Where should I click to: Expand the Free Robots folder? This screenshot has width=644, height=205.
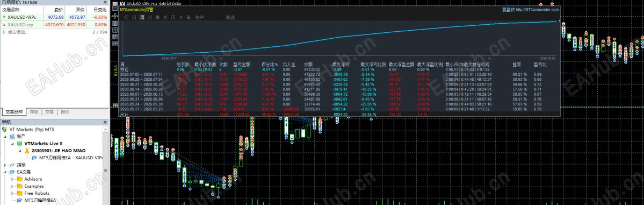[13, 193]
